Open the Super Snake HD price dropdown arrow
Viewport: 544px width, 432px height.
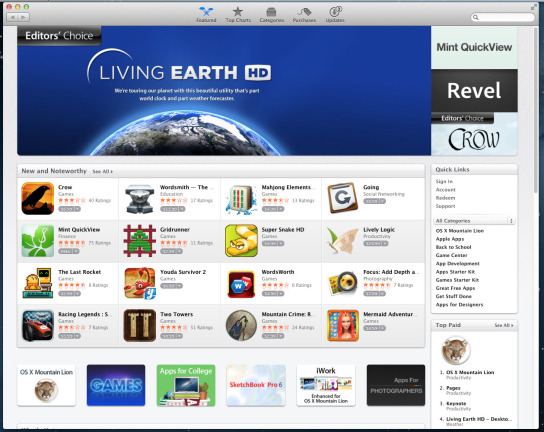click(281, 244)
